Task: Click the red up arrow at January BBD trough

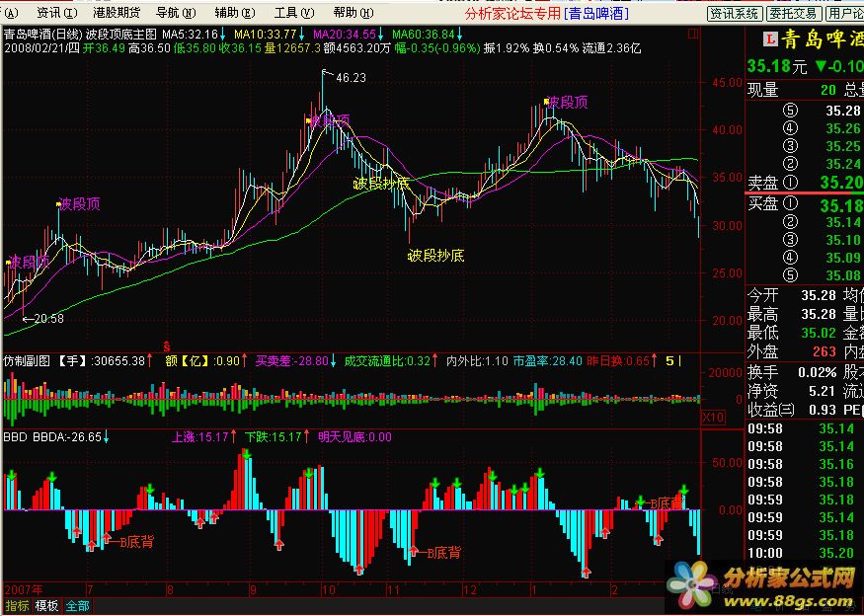Action: (x=586, y=573)
